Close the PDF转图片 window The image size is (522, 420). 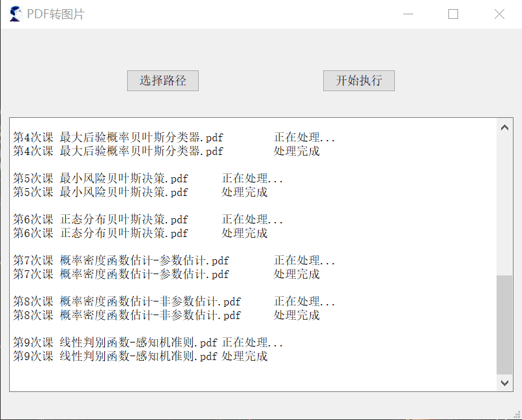tap(499, 14)
